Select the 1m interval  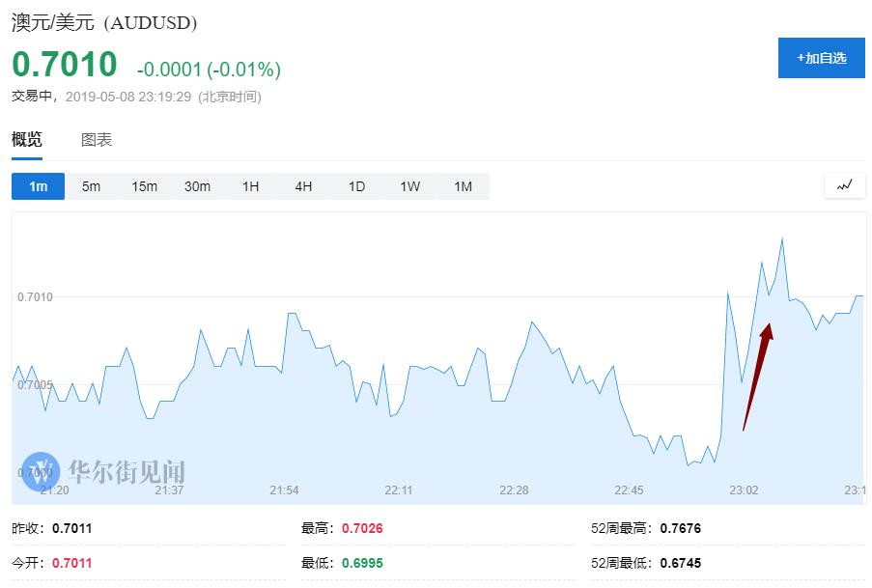[38, 186]
